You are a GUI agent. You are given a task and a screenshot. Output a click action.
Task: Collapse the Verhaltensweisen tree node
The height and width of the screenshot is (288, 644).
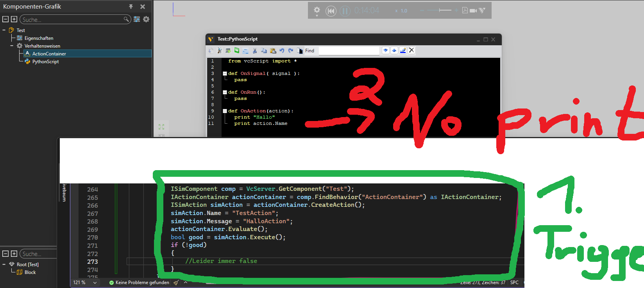pos(12,46)
